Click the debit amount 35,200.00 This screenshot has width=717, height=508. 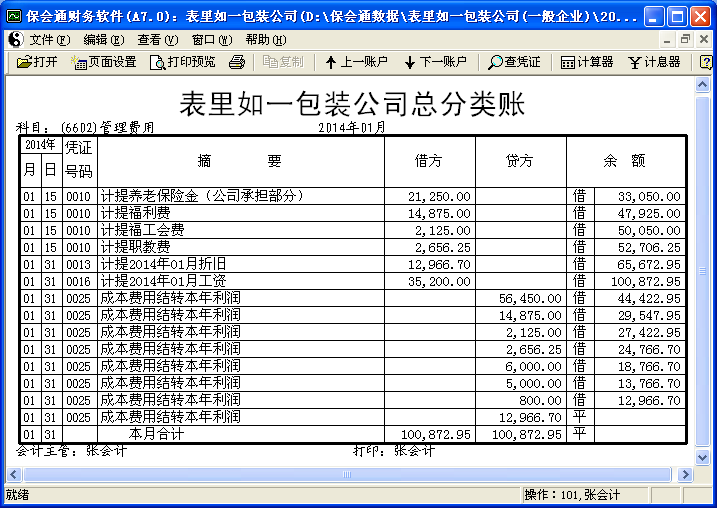click(439, 281)
